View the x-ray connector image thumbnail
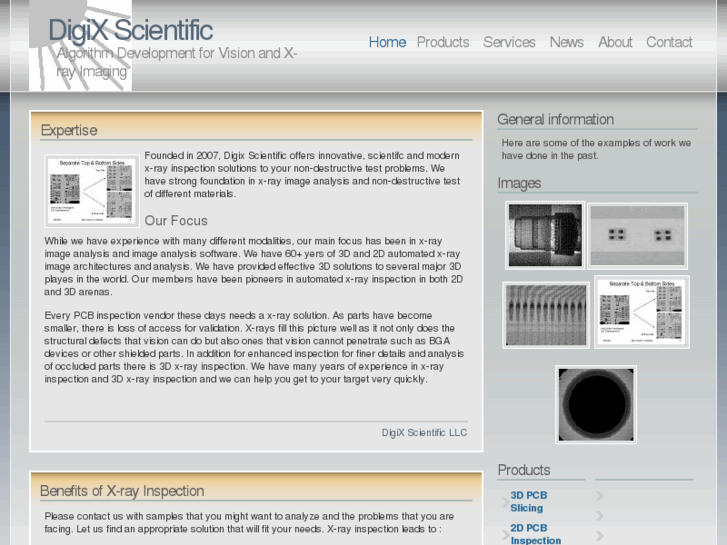 [x=545, y=235]
